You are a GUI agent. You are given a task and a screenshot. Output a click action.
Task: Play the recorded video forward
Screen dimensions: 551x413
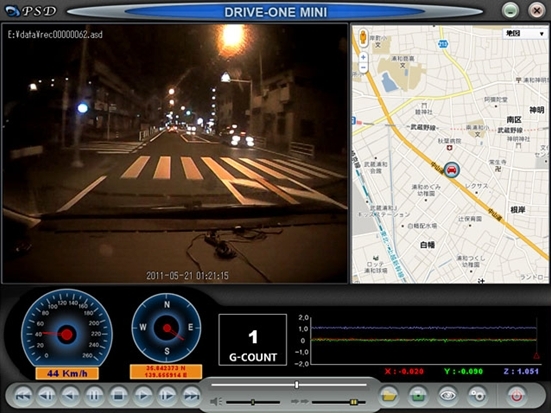pos(143,396)
